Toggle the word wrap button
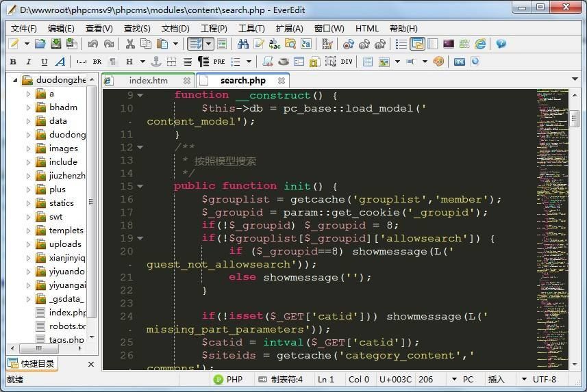 coord(195,44)
